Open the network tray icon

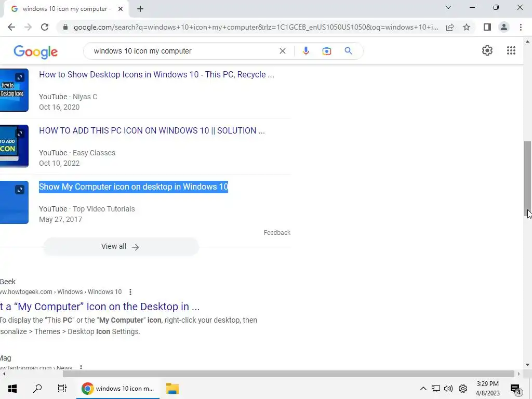pos(436,389)
